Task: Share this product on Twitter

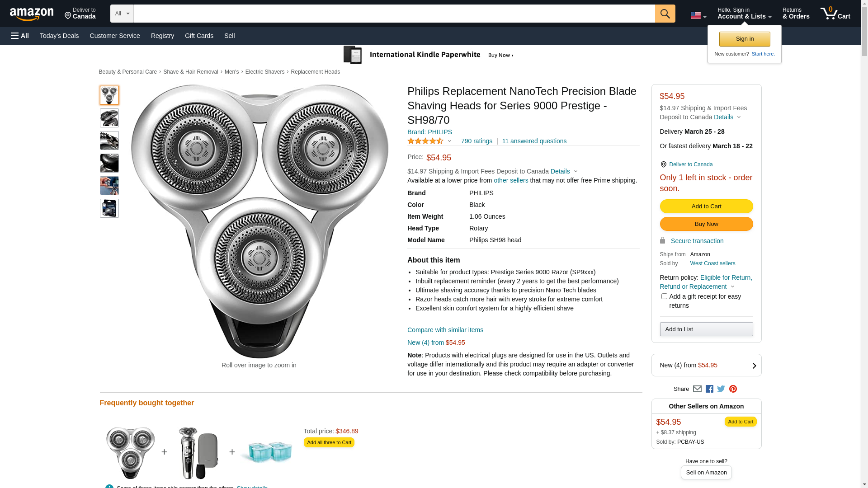Action: [721, 389]
